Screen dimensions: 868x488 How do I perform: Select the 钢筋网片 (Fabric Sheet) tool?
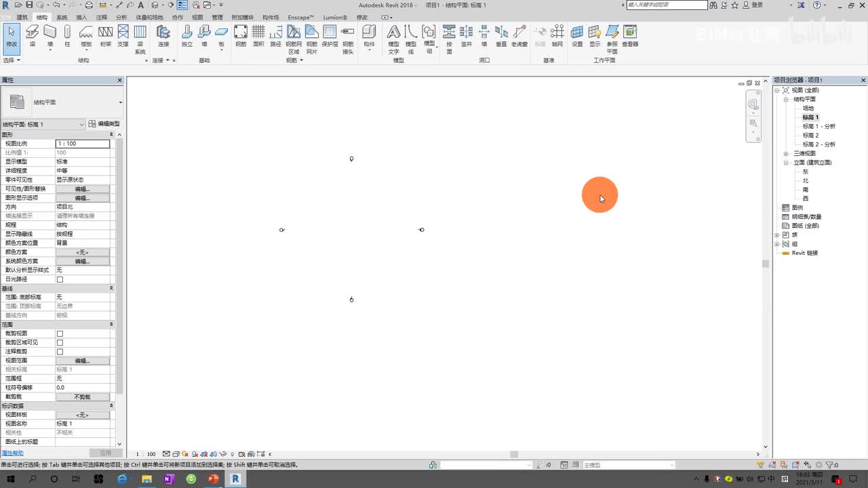[311, 39]
